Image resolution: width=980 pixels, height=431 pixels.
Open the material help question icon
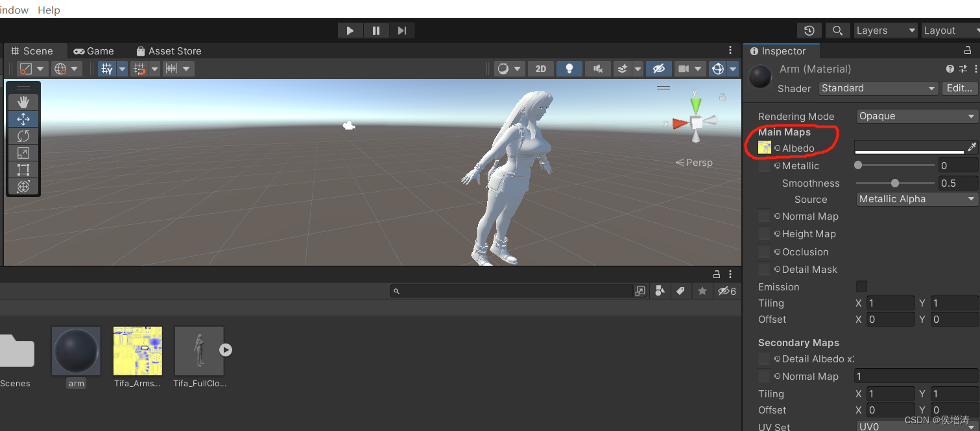pos(950,69)
